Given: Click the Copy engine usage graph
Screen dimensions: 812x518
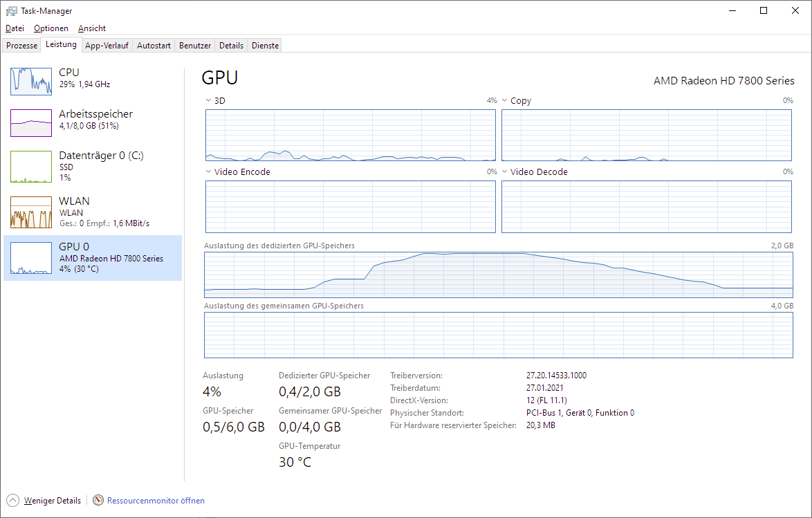Looking at the screenshot, I should [x=647, y=135].
